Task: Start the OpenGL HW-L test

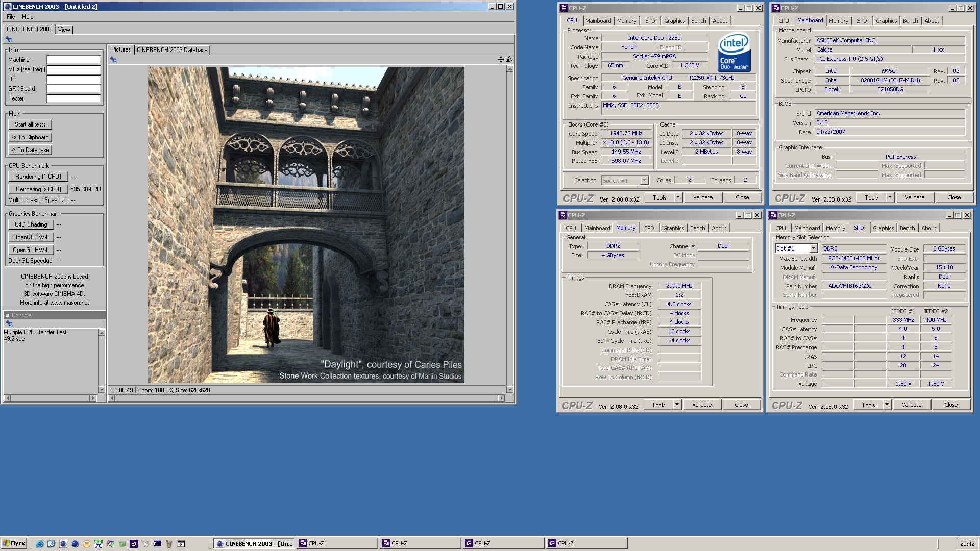Action: click(x=31, y=250)
